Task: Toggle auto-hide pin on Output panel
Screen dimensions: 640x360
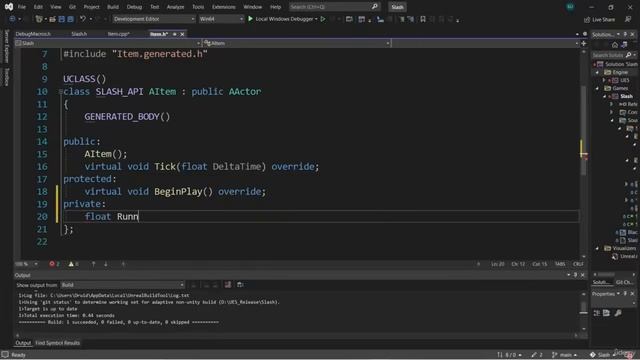Action: pos(576,275)
